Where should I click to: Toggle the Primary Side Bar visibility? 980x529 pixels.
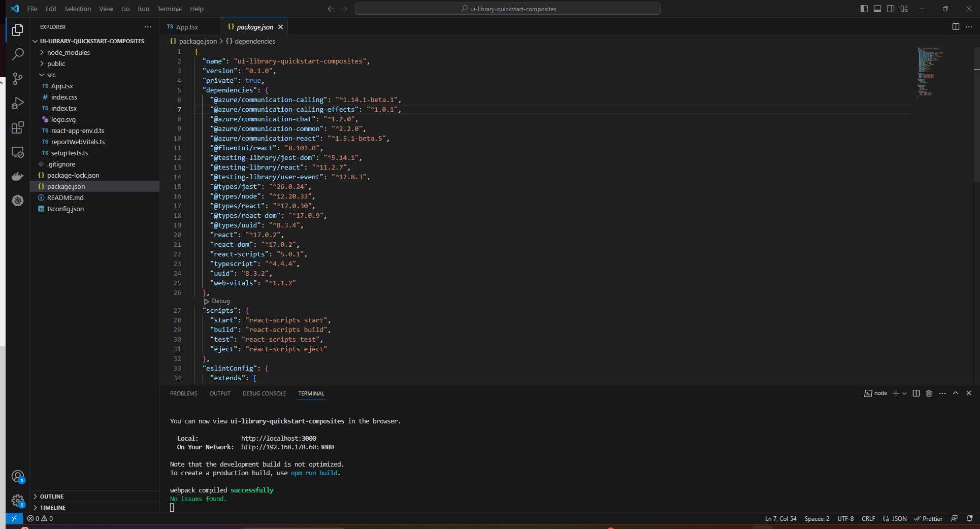pyautogui.click(x=864, y=9)
